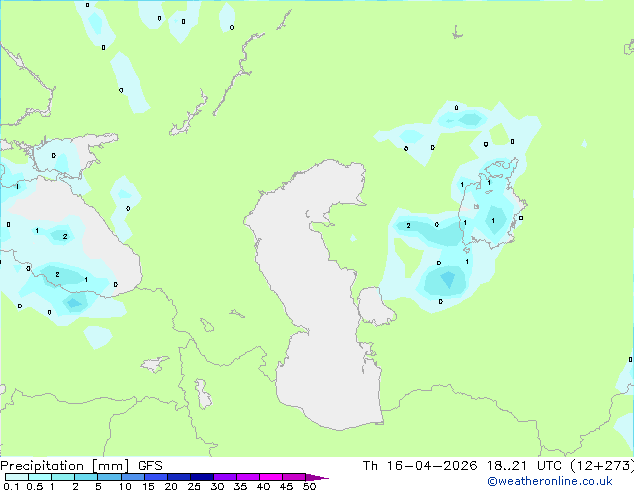Viewport: 634px width, 490px height.
Task: Select the 25–30 mm navy legend swatch
Action: [201, 477]
